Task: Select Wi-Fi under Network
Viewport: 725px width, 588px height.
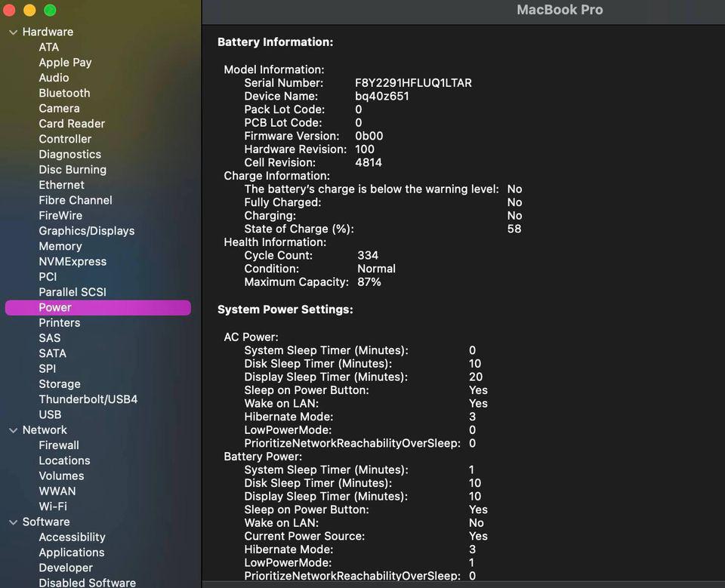Action: tap(53, 506)
